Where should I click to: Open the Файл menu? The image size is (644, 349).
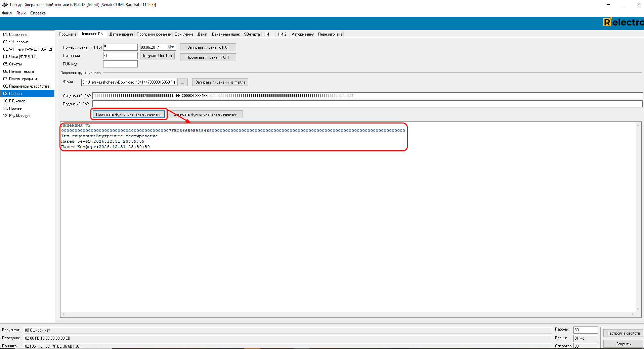7,13
